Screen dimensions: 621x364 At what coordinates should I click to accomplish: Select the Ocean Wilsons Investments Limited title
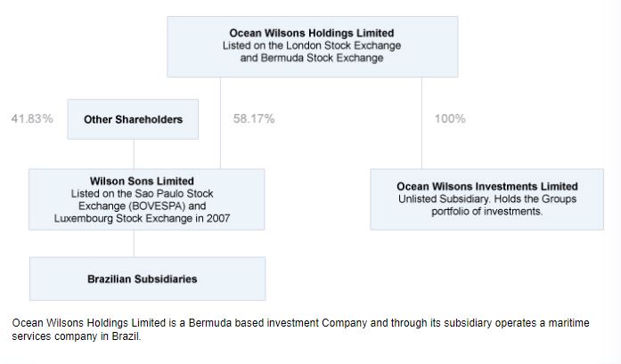[487, 186]
